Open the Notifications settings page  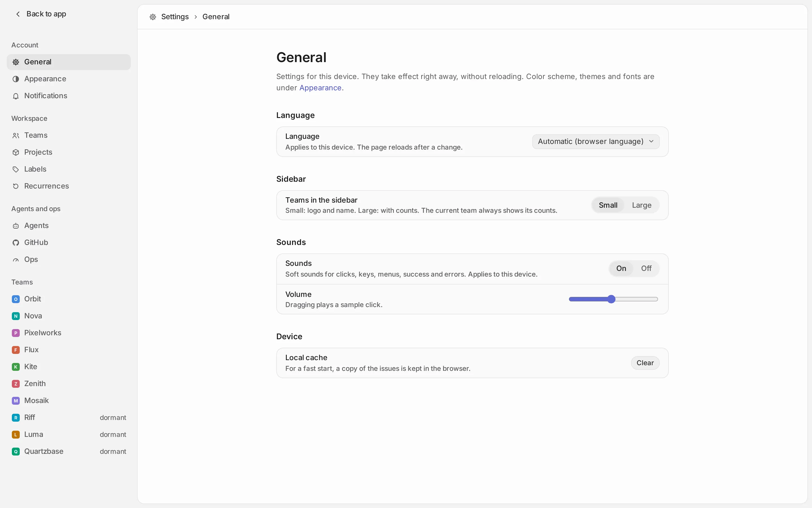coord(69,96)
